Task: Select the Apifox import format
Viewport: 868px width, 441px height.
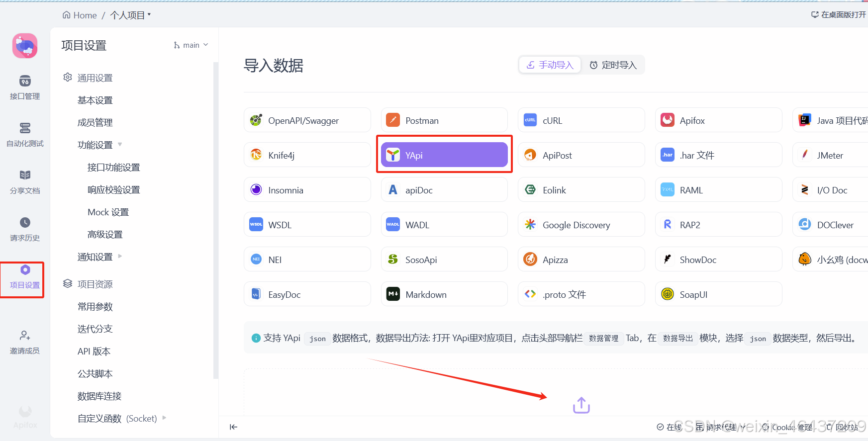Action: (719, 120)
